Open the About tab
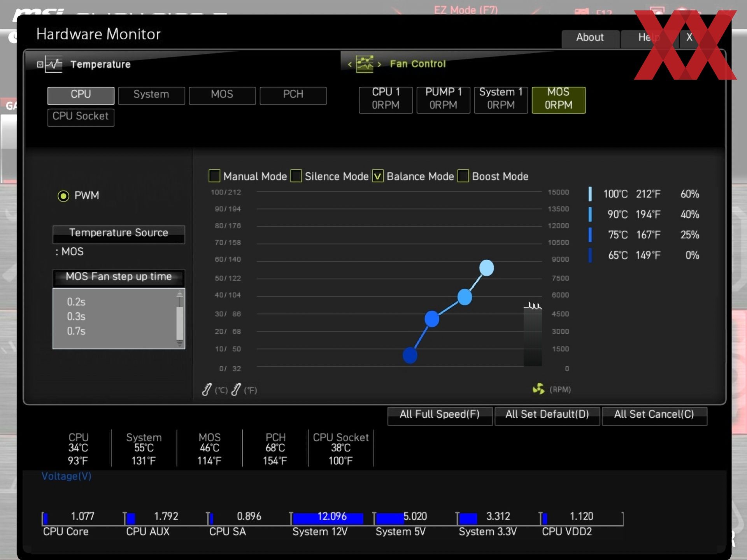747x560 pixels. tap(590, 38)
